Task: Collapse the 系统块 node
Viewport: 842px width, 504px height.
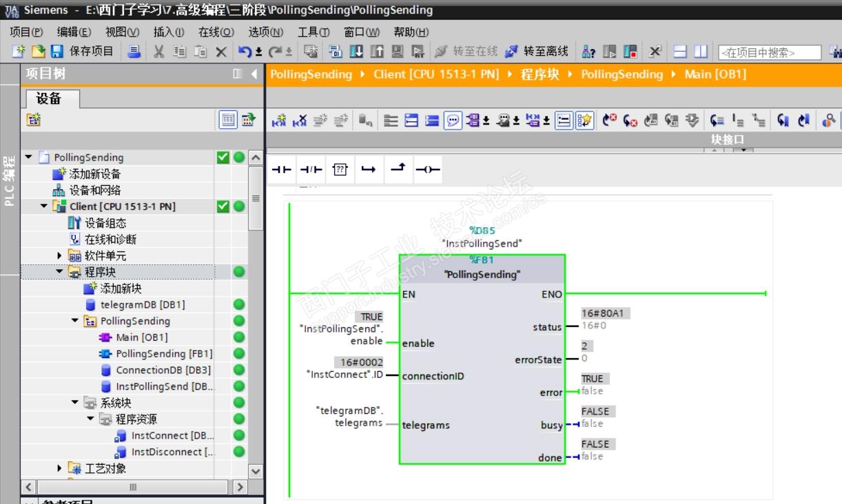Action: 75,402
